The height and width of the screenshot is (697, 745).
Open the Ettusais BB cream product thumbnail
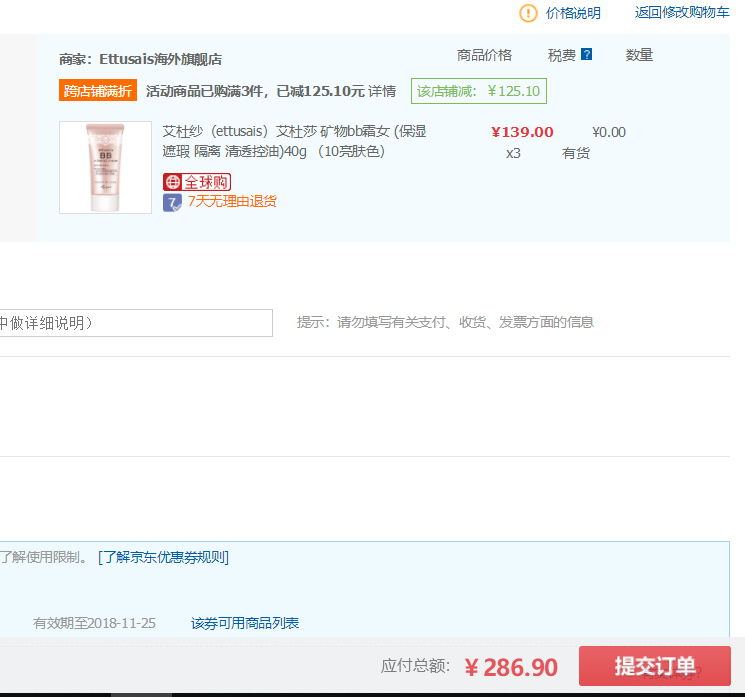click(x=105, y=167)
